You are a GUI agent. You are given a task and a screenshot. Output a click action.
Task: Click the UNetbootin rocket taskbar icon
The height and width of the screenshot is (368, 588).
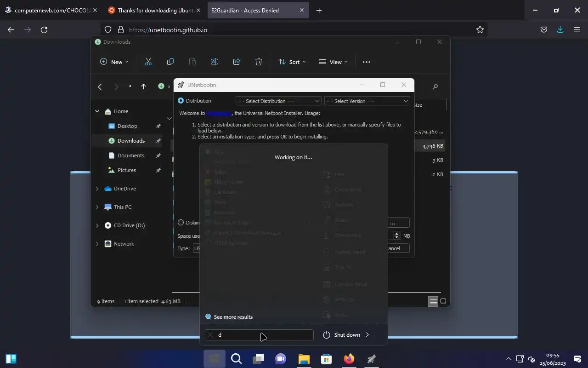[371, 359]
